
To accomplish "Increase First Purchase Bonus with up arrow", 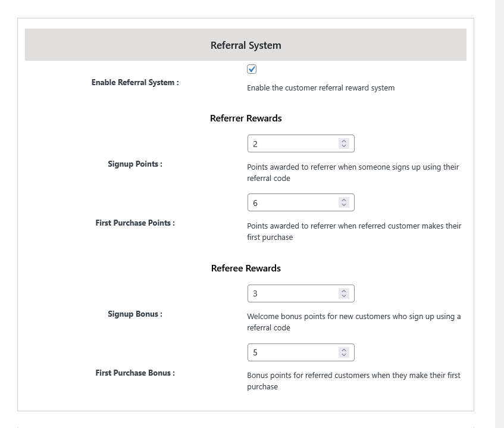I will pyautogui.click(x=343, y=349).
